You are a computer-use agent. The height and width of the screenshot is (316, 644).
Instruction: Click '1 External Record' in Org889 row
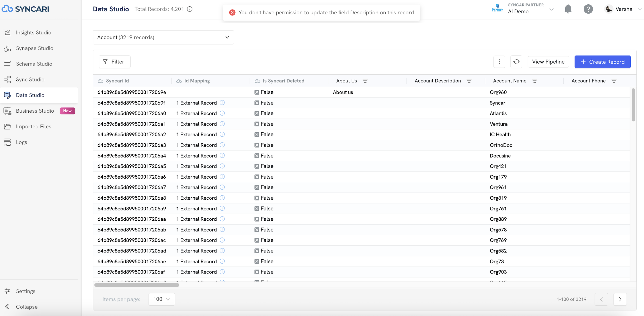coord(197,219)
